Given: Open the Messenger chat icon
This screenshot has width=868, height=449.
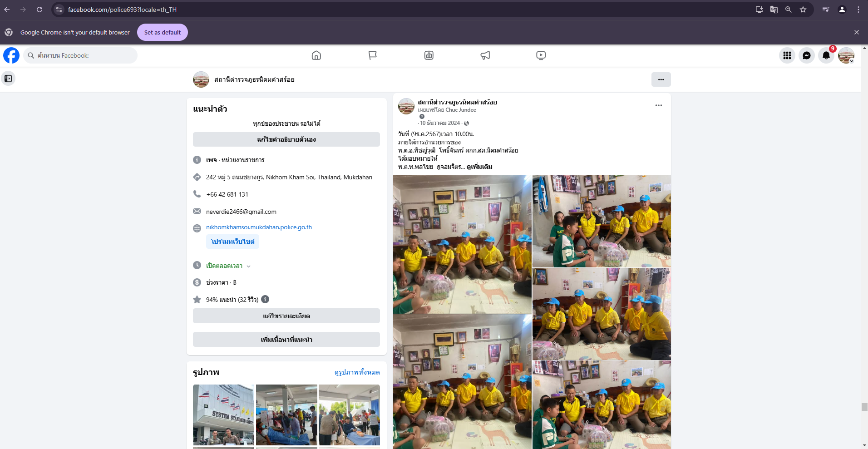Looking at the screenshot, I should click(x=806, y=55).
